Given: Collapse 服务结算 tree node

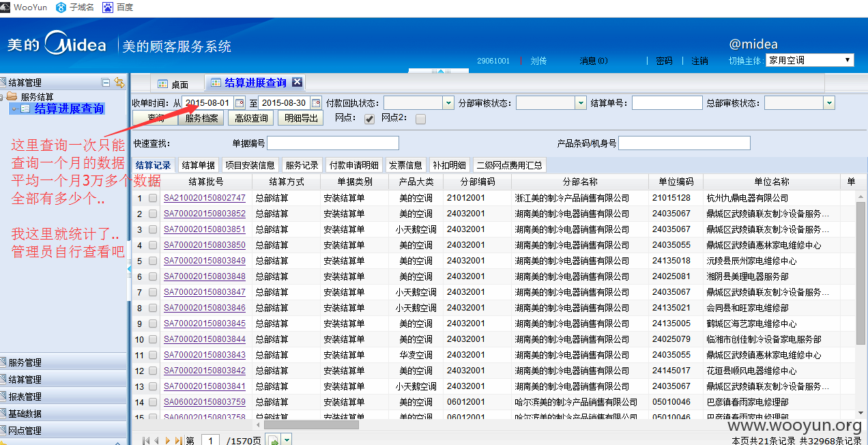Looking at the screenshot, I should [x=3, y=97].
